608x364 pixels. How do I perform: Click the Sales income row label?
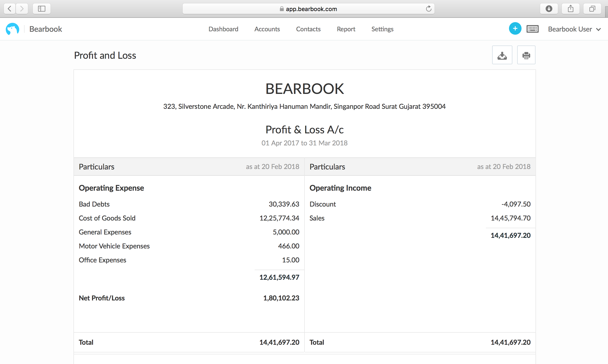coord(317,218)
